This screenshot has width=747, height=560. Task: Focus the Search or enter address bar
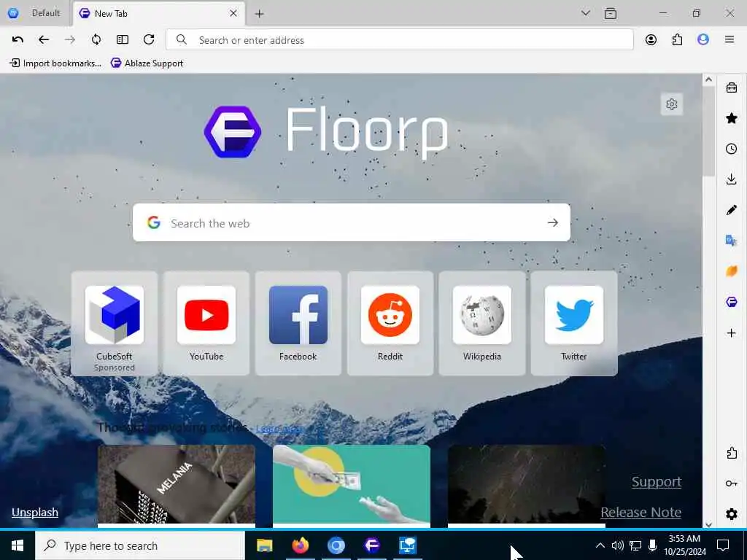[x=399, y=39]
